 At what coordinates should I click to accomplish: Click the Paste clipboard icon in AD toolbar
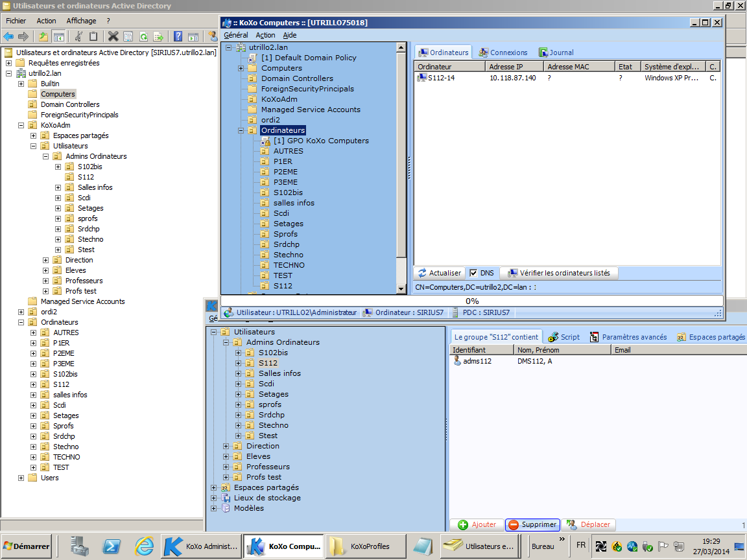(x=93, y=37)
